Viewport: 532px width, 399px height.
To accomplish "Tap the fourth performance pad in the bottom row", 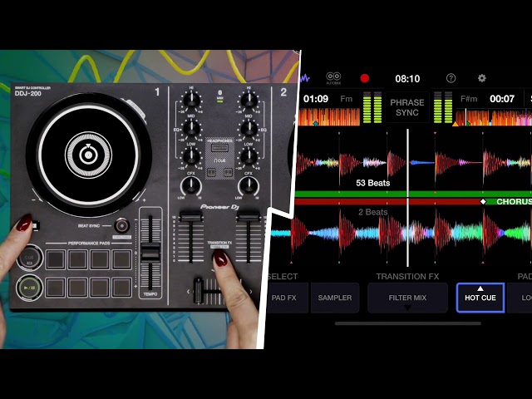I will [x=122, y=287].
